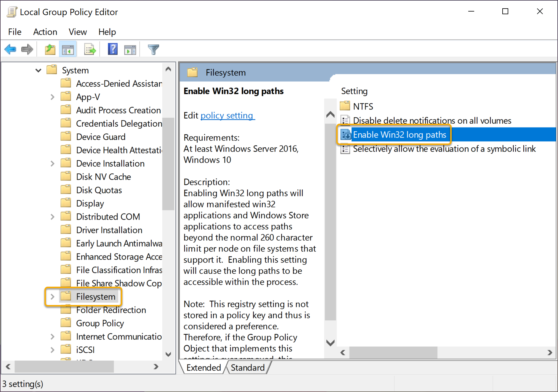Click the Enable Win32 long paths policy icon
The height and width of the screenshot is (392, 558).
pyautogui.click(x=346, y=135)
